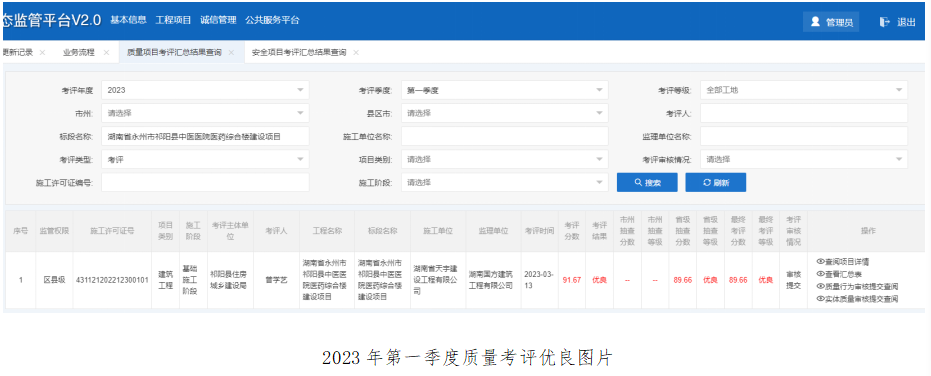The image size is (931, 376).
Task: Expand the 考评季度 dropdown showing 第一季度
Action: pos(505,90)
